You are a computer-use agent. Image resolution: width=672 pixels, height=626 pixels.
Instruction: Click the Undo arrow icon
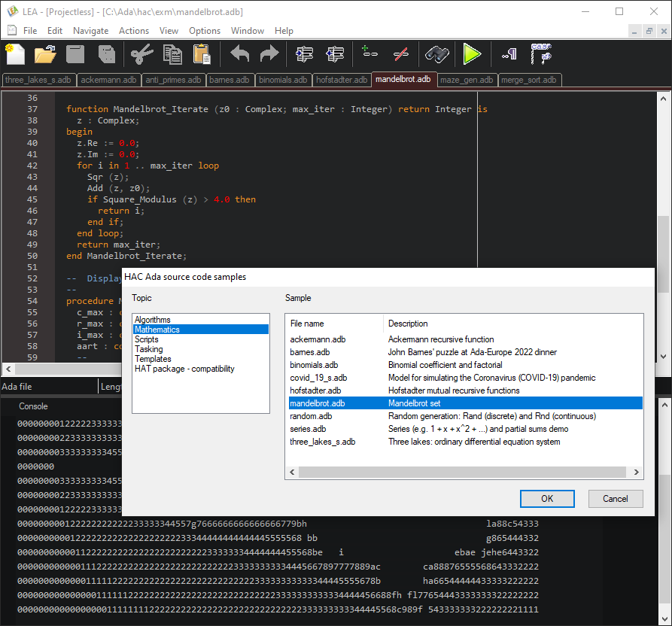click(x=239, y=54)
